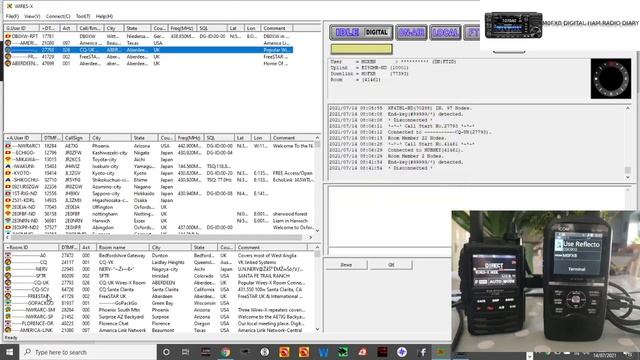Click the KYOTO node icon
This screenshot has height=360, width=640.
tap(8, 173)
